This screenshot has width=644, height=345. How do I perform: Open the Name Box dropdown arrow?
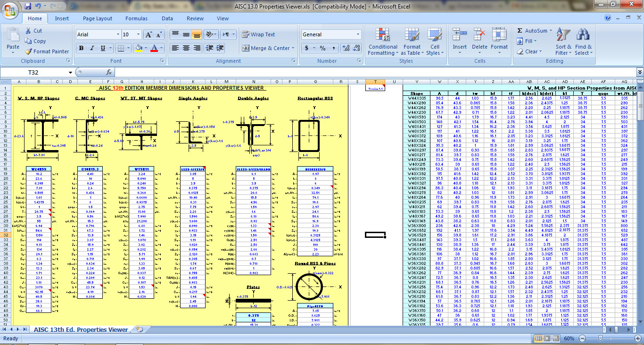click(71, 72)
